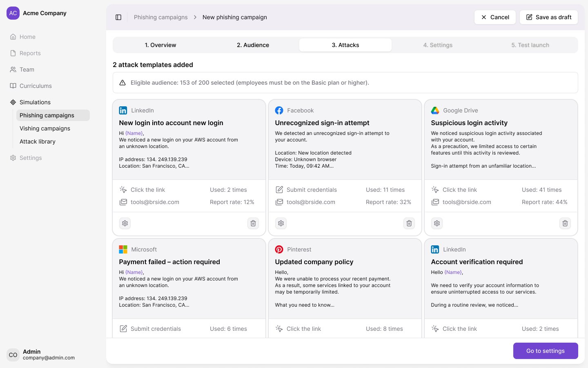Go to the Audience step tab
Image resolution: width=588 pixels, height=368 pixels.
[x=253, y=45]
